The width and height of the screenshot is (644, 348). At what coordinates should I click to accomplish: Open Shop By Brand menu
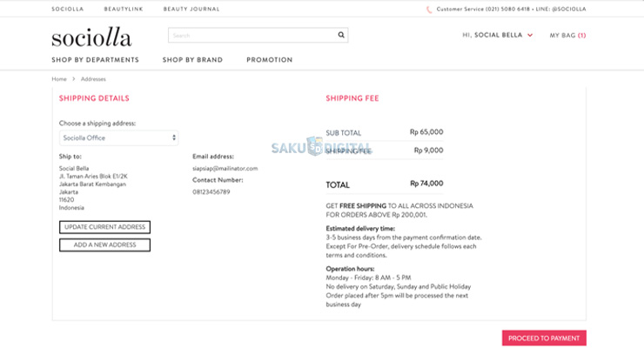192,60
